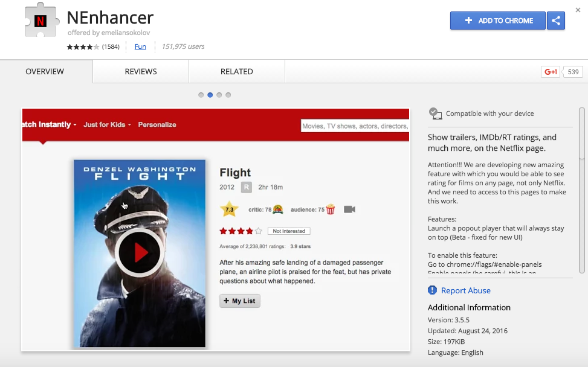Open the Watch Instantly dropdown menu
This screenshot has width=588, height=367.
[x=49, y=125]
